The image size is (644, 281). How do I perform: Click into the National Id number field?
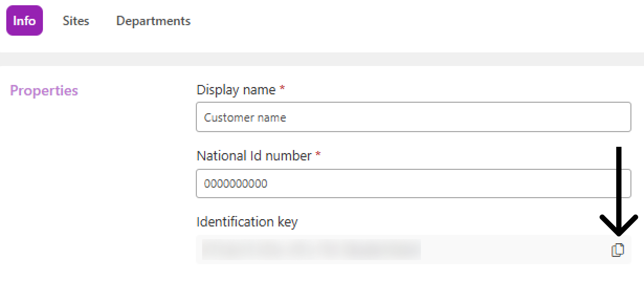coord(413,183)
